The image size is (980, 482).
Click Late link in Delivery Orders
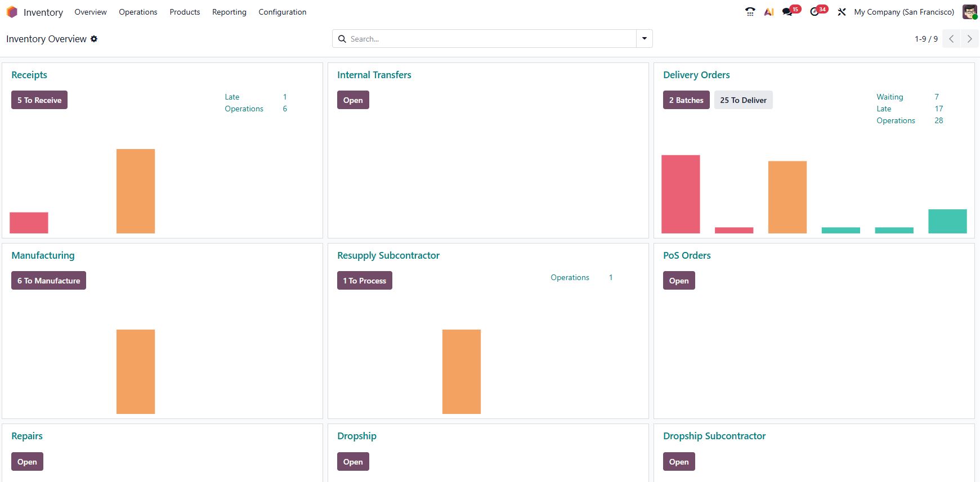tap(884, 109)
